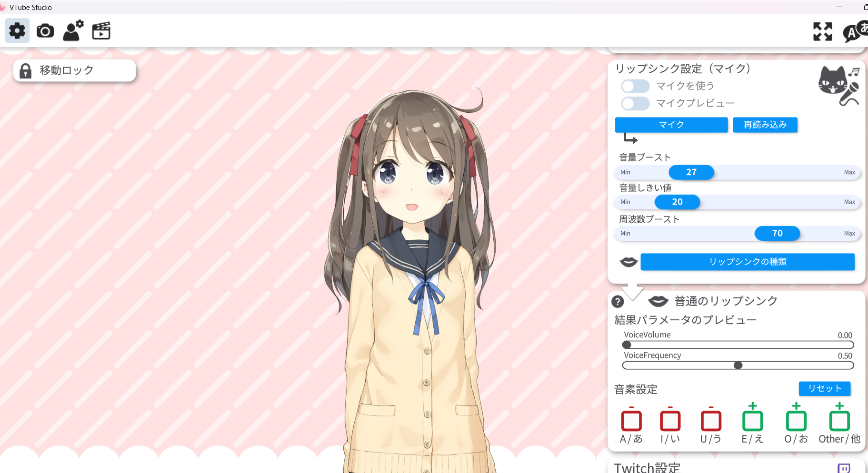
Task: Open the リップシンクの種類 selector
Action: click(747, 262)
